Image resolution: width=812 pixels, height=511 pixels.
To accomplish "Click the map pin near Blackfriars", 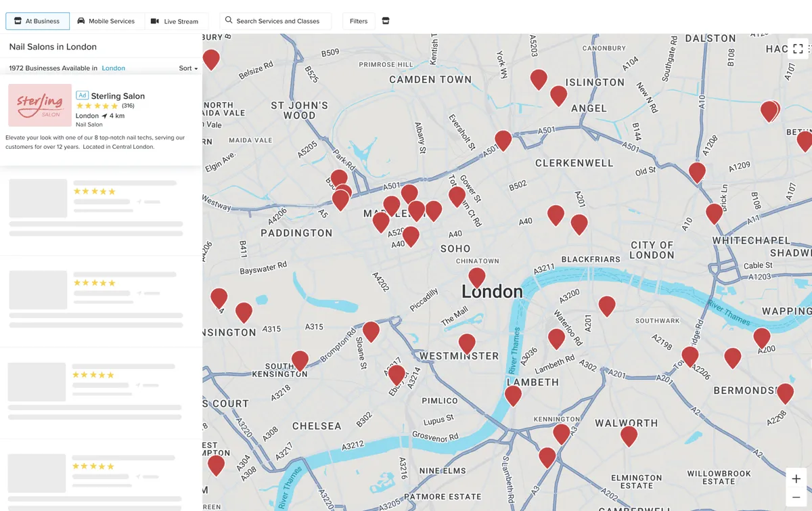I will 579,225.
